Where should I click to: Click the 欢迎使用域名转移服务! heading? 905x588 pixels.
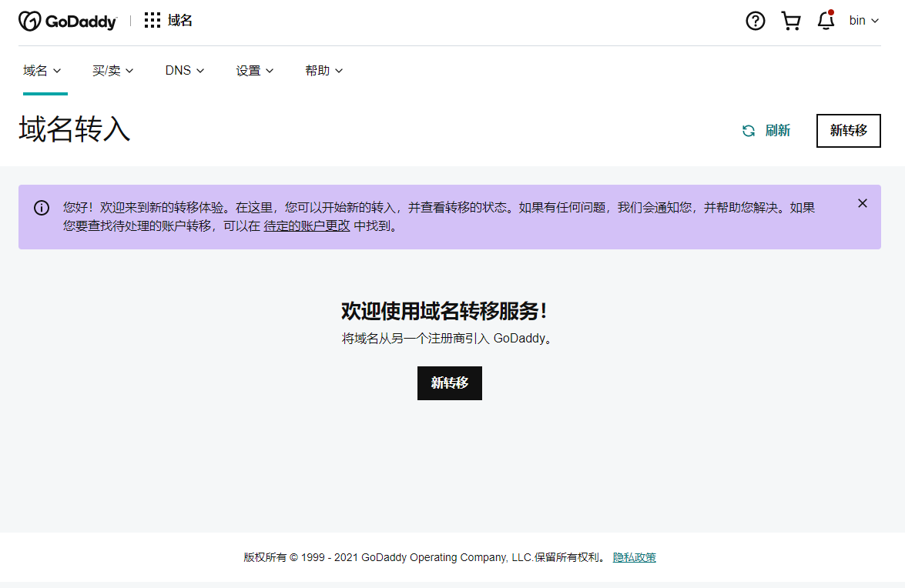(444, 311)
